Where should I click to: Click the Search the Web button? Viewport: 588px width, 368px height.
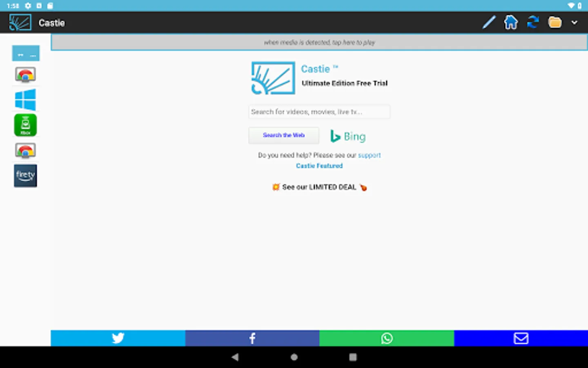pos(284,135)
